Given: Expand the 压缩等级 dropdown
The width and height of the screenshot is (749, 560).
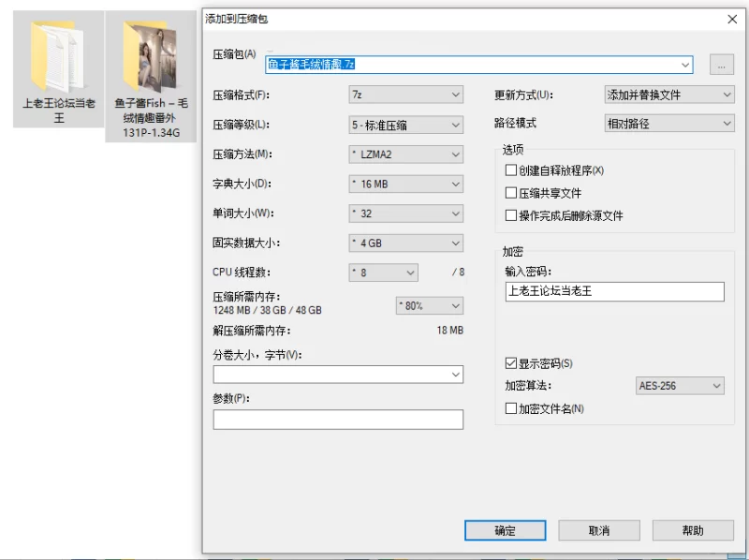Looking at the screenshot, I should click(x=405, y=125).
